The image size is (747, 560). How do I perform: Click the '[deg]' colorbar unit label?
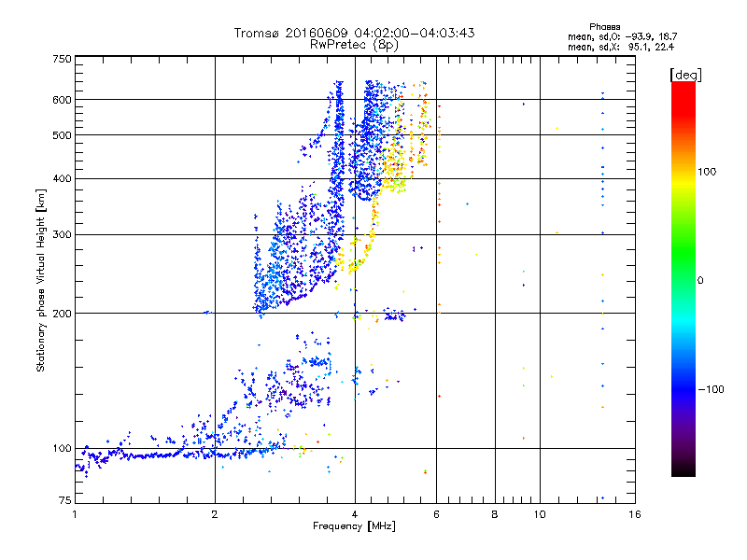685,75
